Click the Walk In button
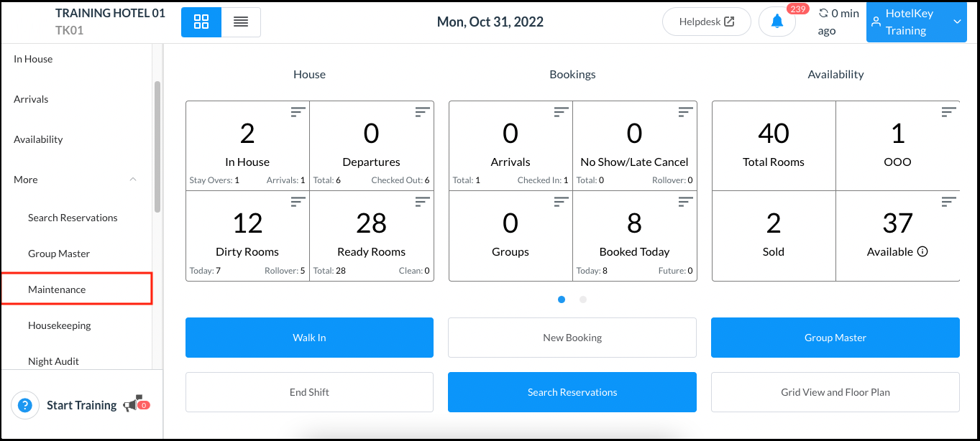Viewport: 980px width, 441px height. [309, 337]
